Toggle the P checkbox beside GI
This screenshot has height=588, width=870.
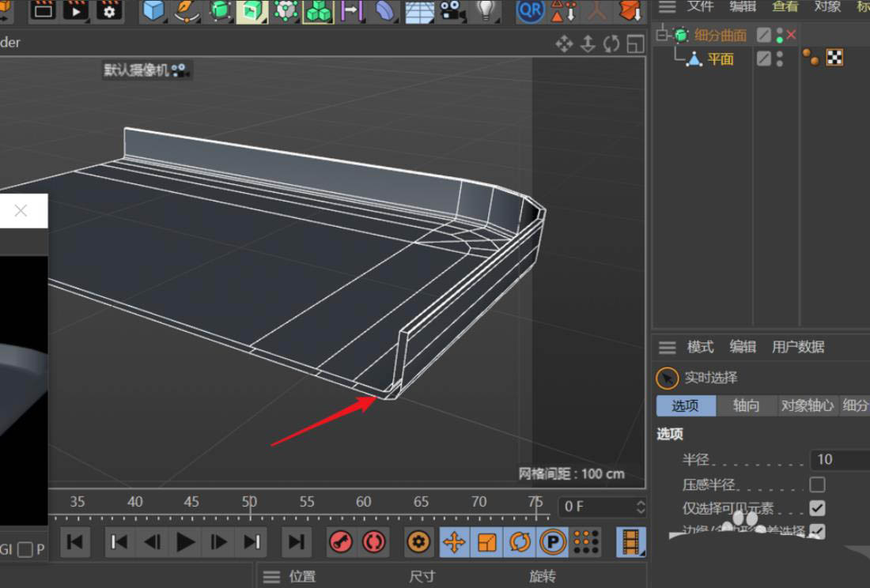click(25, 550)
